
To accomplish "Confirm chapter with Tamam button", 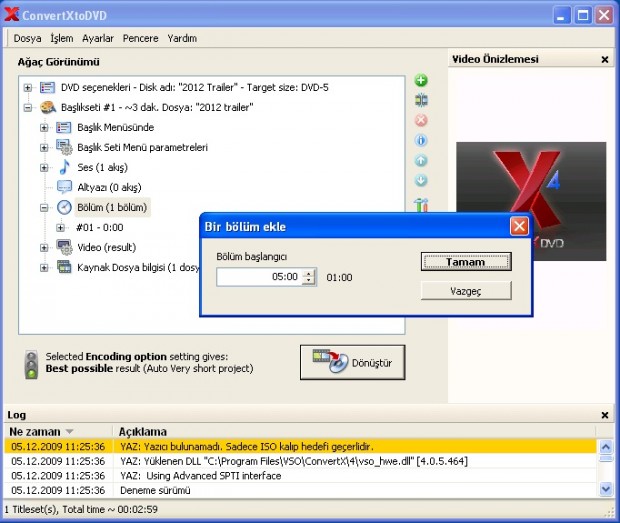I will 466,262.
